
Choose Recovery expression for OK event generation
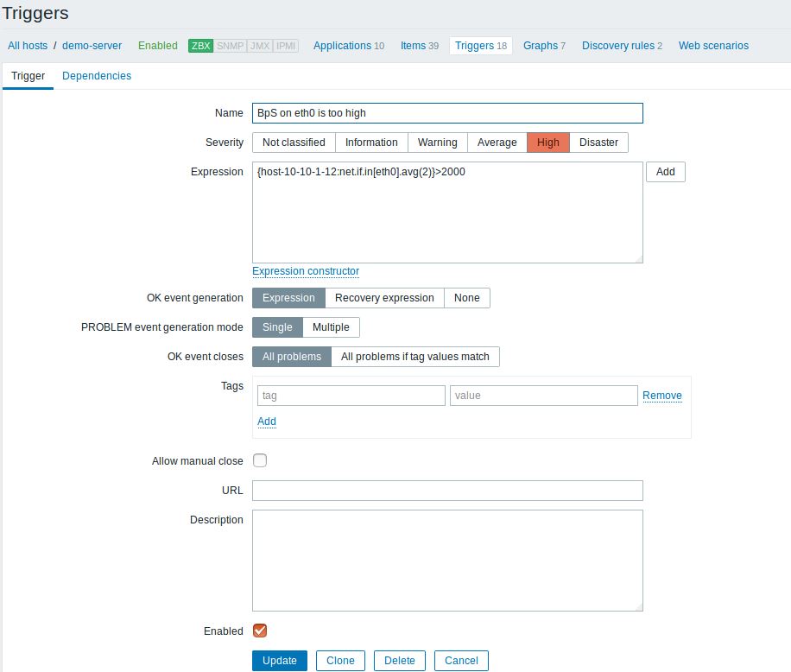pyautogui.click(x=384, y=298)
